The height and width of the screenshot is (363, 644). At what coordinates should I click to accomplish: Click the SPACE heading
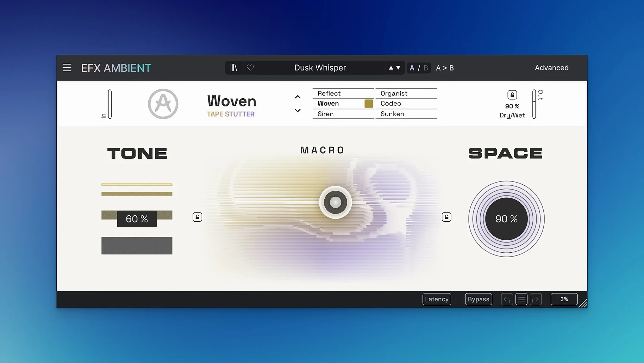505,153
